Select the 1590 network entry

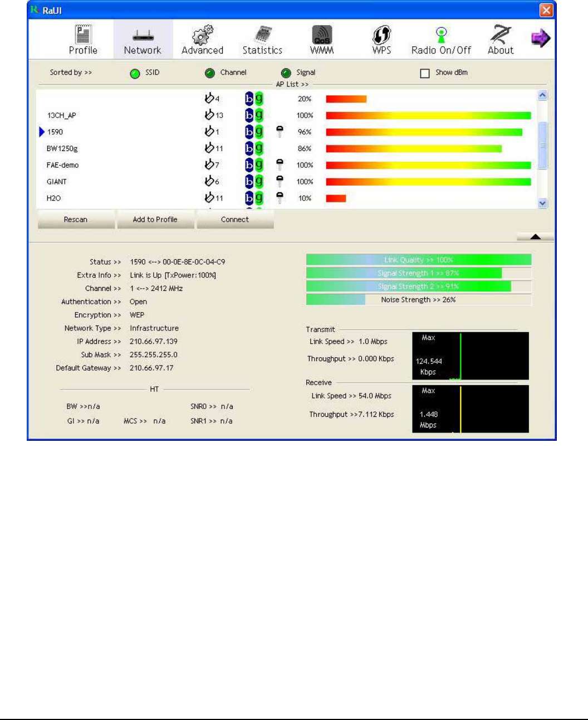(x=287, y=132)
